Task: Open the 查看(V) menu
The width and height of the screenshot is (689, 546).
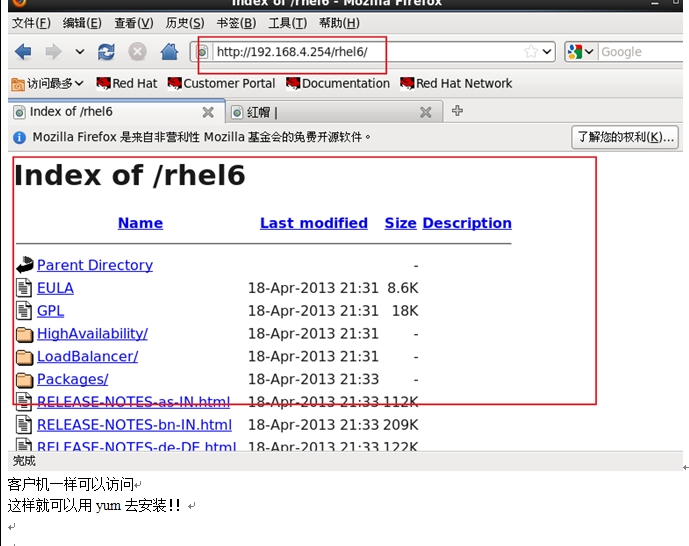Action: pyautogui.click(x=134, y=23)
